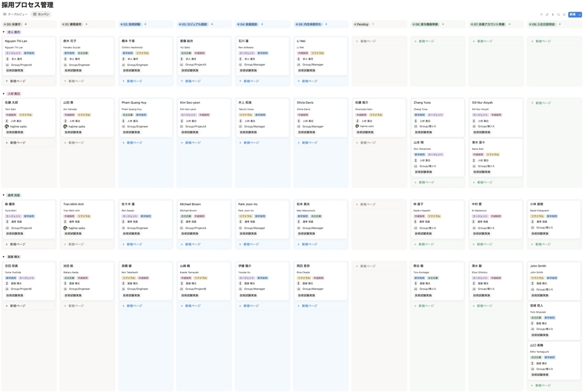Image resolution: width=585 pixels, height=392 pixels.
Task: Collapse the 人材 真白 group
Action: pos(4,93)
